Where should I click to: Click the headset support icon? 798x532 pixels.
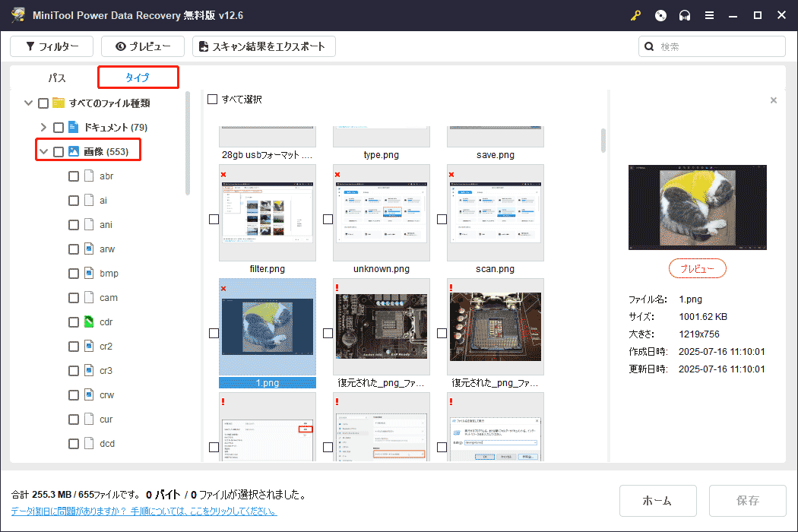click(685, 15)
